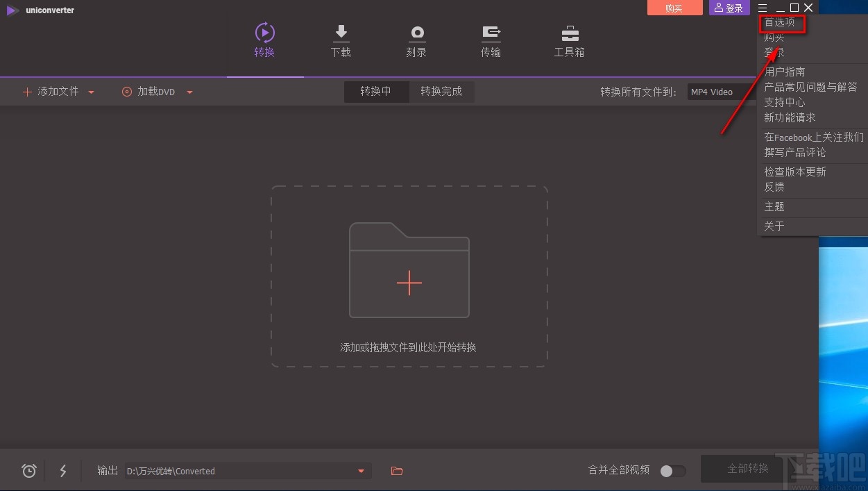Click the clock scheduler icon in bottom bar
This screenshot has width=868, height=491.
pyautogui.click(x=28, y=470)
